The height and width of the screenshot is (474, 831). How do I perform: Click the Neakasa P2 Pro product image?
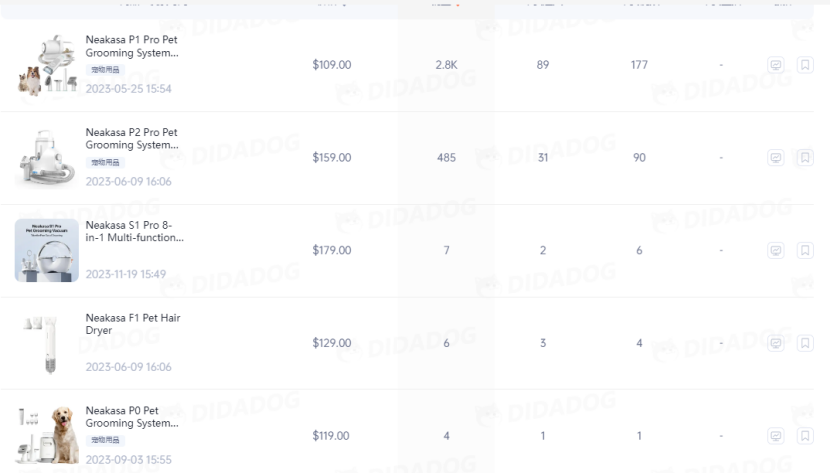tap(47, 158)
